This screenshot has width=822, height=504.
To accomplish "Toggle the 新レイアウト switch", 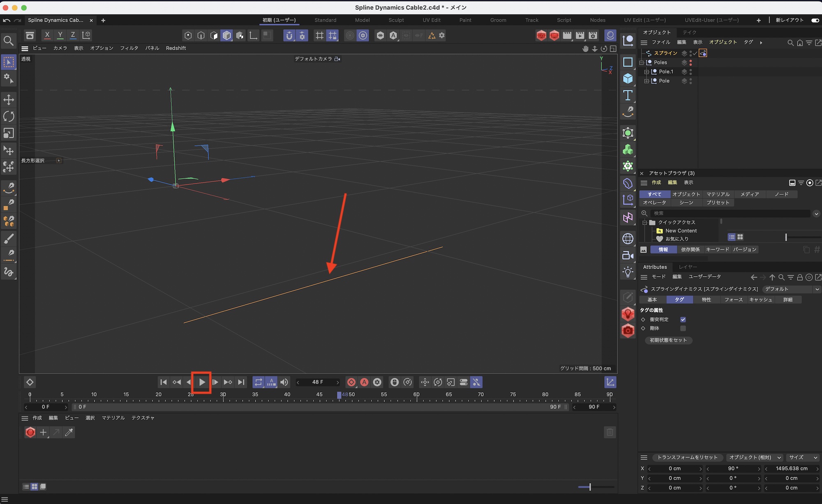I will tap(815, 20).
